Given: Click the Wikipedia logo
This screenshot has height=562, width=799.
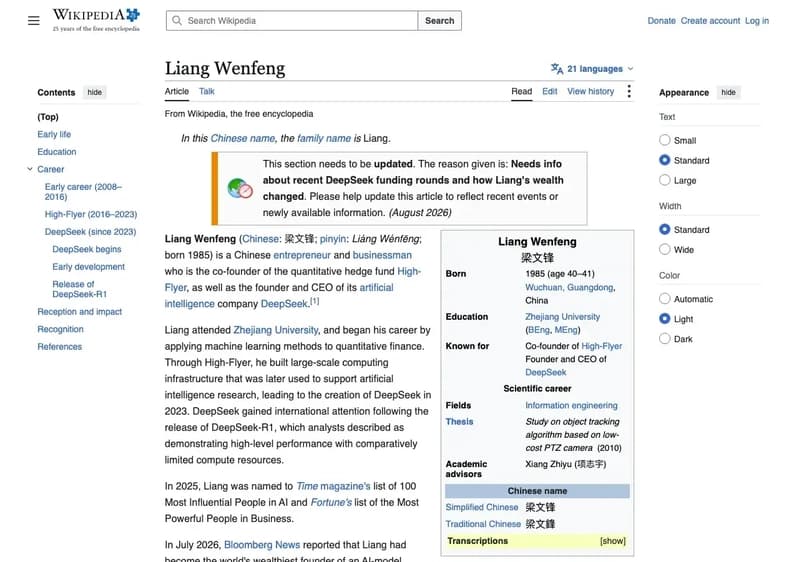Looking at the screenshot, I should click(x=96, y=20).
